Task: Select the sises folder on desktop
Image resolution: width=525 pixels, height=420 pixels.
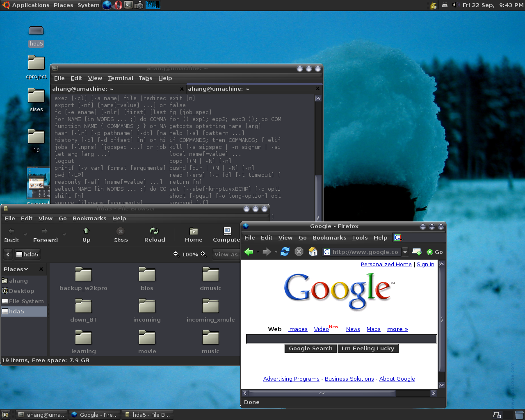Action: click(x=36, y=100)
